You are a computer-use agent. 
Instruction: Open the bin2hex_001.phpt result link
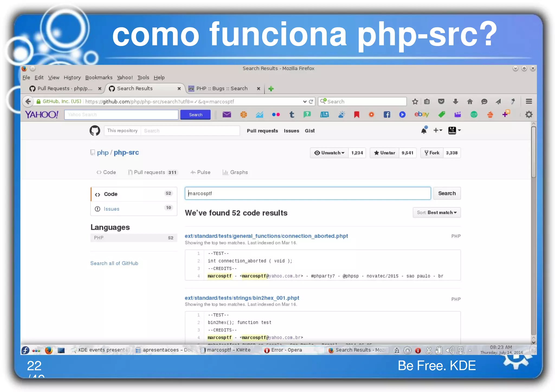coord(242,298)
